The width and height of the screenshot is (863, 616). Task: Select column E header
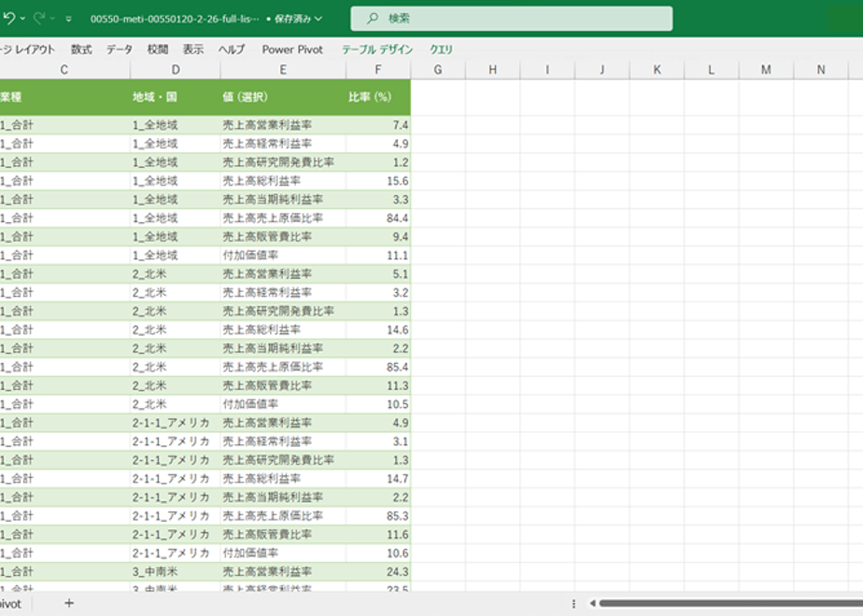point(283,70)
